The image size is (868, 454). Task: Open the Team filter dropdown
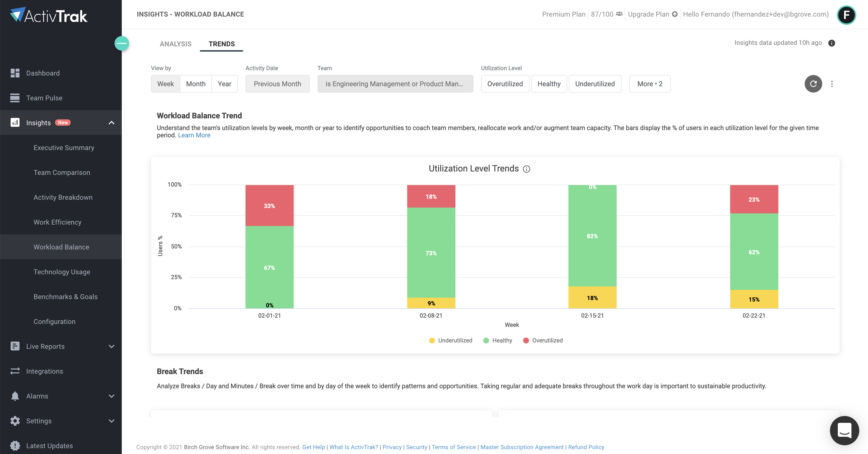pyautogui.click(x=395, y=84)
